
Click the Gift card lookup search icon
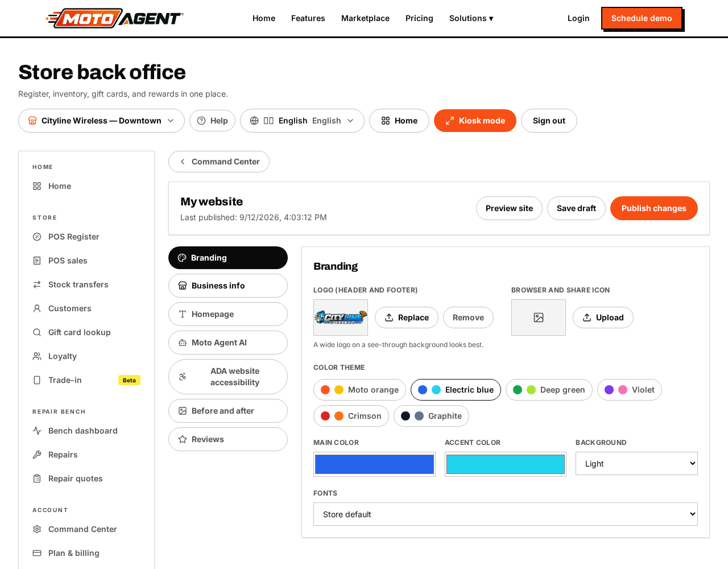point(37,332)
